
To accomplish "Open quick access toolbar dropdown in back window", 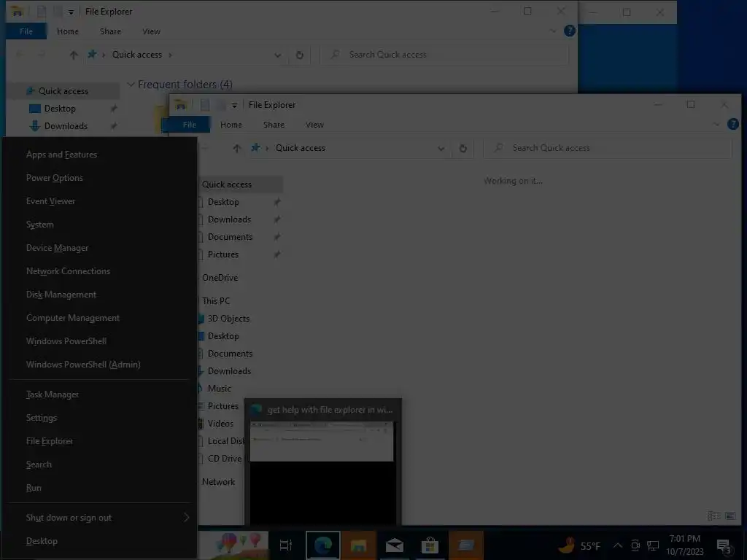I will [71, 12].
